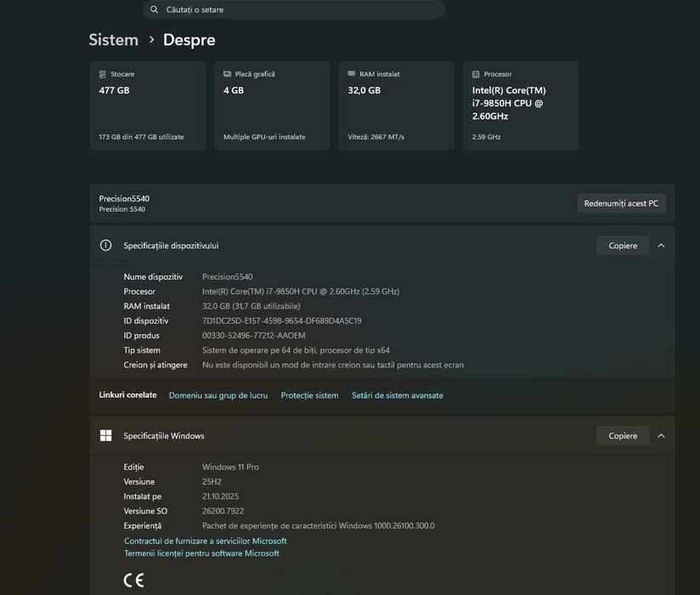
Task: Select '173 GB din 477 GB utilizate' text
Action: [x=142, y=137]
